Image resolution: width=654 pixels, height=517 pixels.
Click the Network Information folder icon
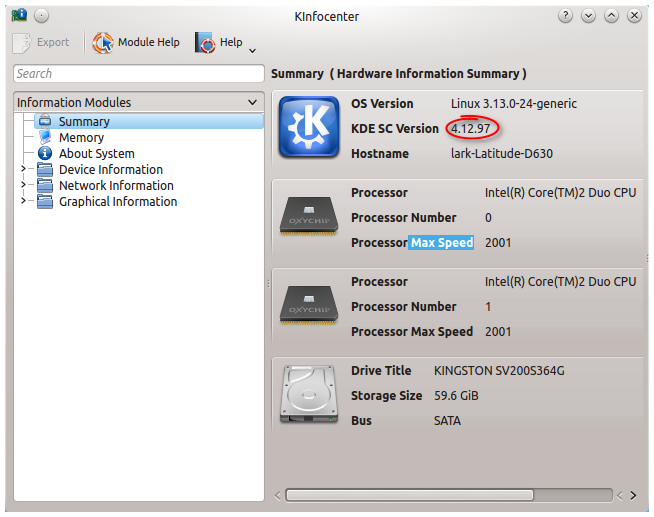44,186
